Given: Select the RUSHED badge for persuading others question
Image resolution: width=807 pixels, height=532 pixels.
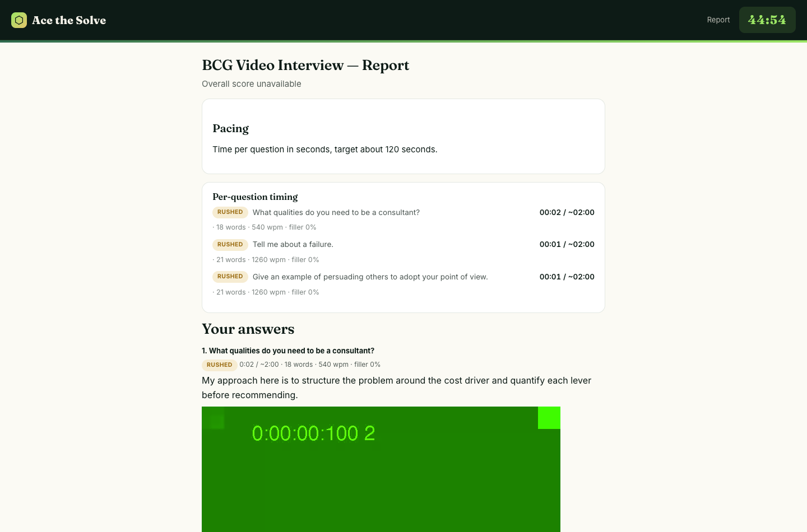Looking at the screenshot, I should tap(230, 277).
